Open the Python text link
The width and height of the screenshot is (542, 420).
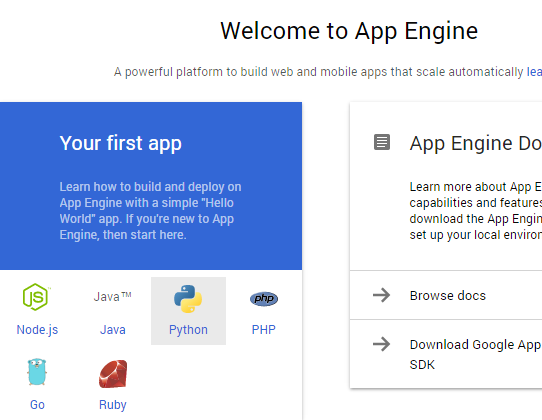tap(188, 330)
